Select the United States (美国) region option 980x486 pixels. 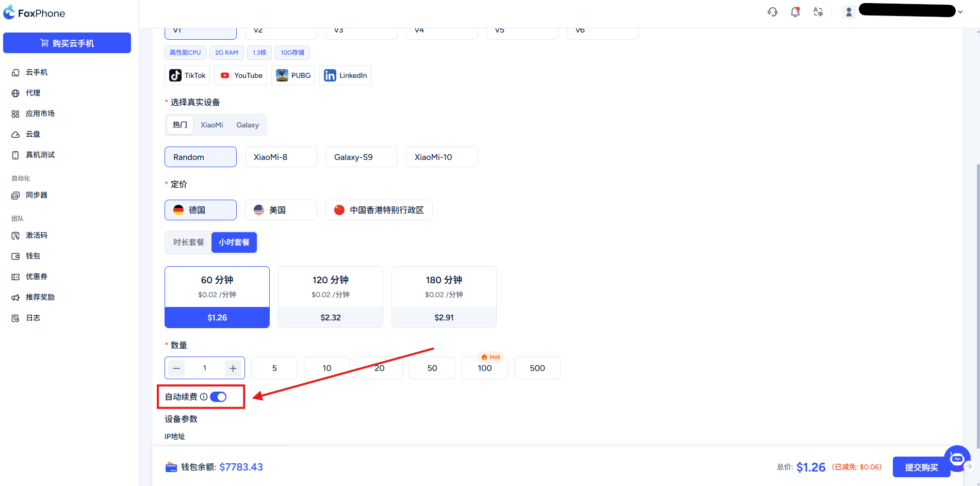[281, 210]
